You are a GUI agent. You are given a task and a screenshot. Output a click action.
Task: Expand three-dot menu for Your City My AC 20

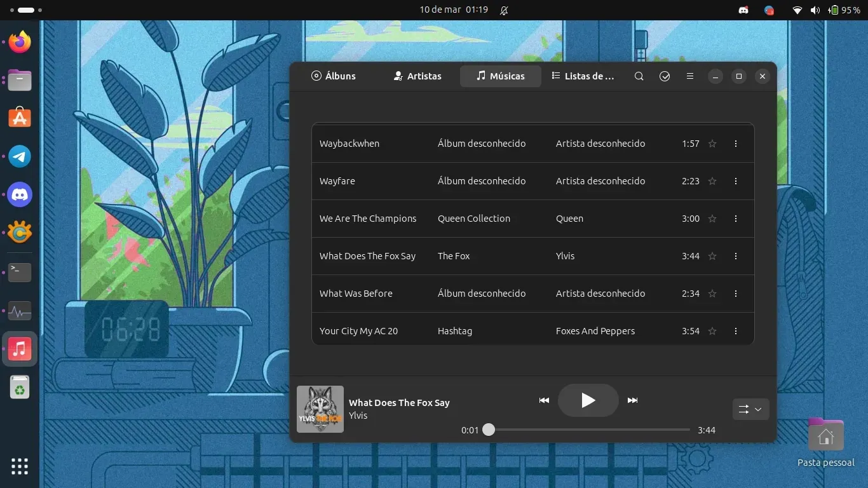[x=736, y=331]
